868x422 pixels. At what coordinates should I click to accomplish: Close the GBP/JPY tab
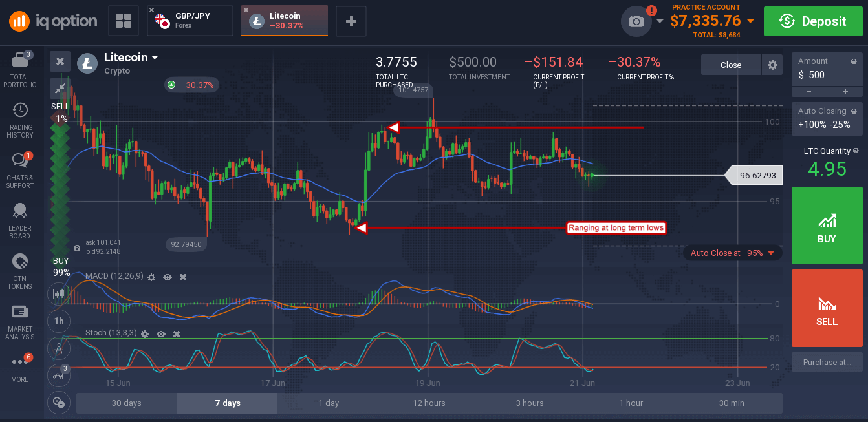pyautogui.click(x=151, y=11)
